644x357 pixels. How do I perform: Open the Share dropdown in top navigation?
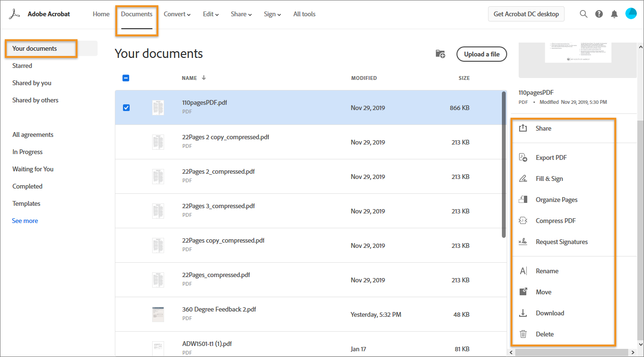(241, 14)
